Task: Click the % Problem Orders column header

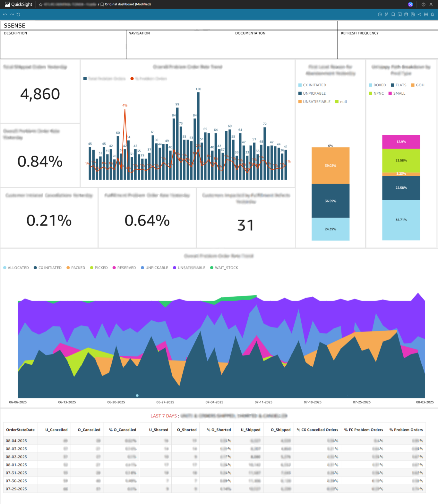Action: tap(406, 430)
